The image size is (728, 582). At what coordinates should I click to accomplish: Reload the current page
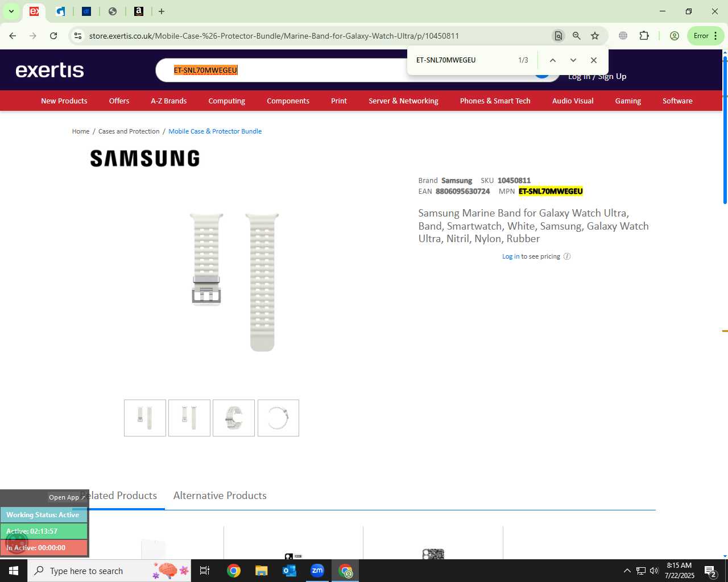[x=53, y=36]
